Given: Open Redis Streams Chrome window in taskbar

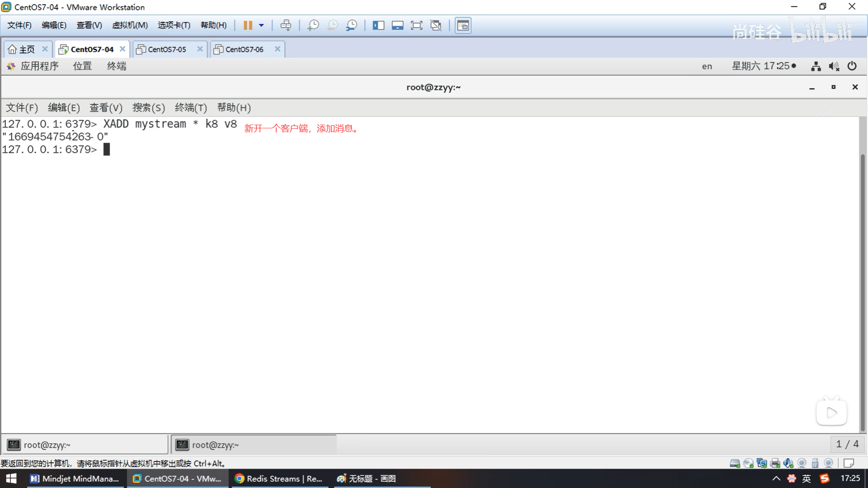Looking at the screenshot, I should tap(279, 479).
